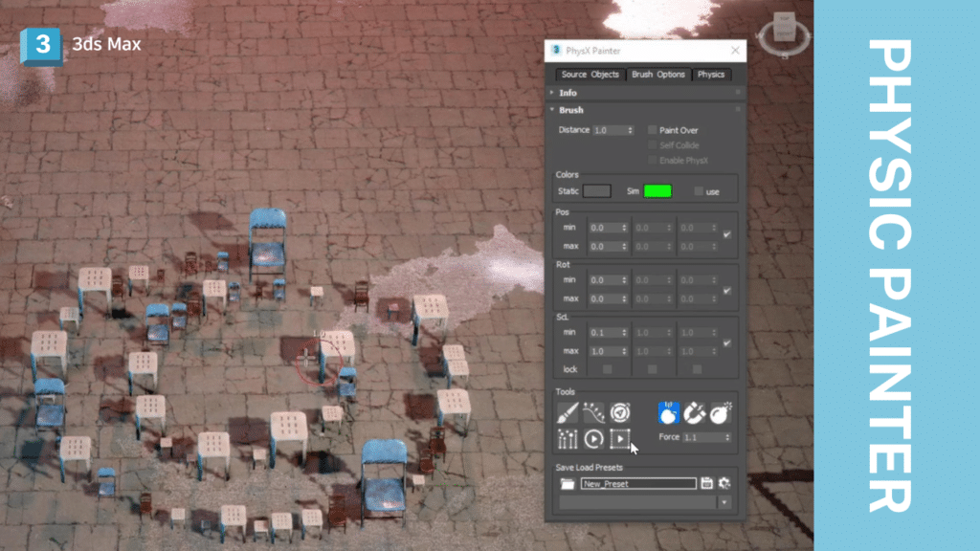Viewport: 980px width, 551px height.
Task: Click the Scl max first spinner arrows
Action: pos(624,352)
